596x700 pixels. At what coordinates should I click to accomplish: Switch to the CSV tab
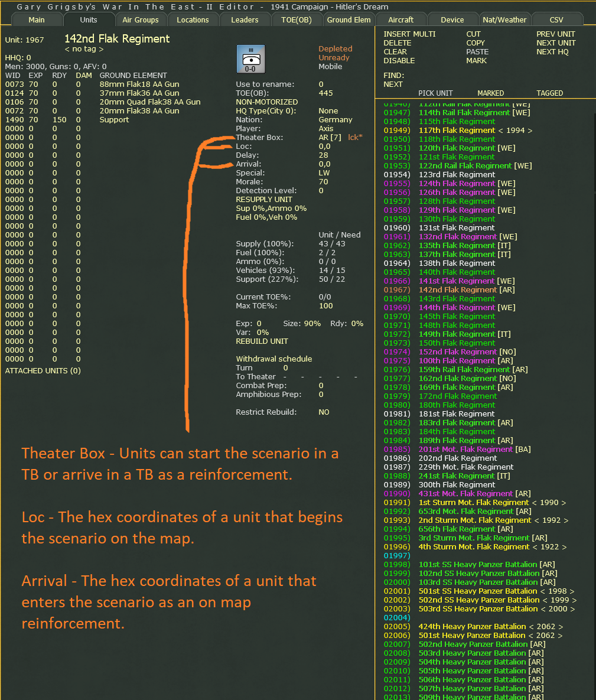(556, 19)
